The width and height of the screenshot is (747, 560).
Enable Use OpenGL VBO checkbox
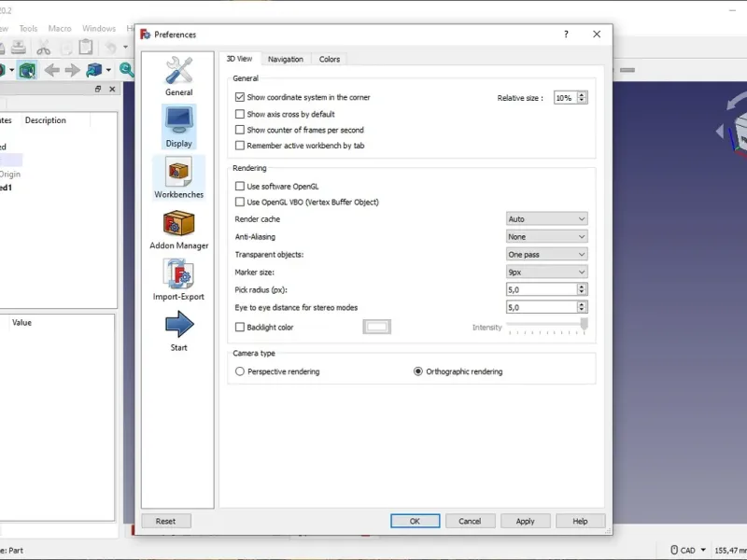(240, 202)
